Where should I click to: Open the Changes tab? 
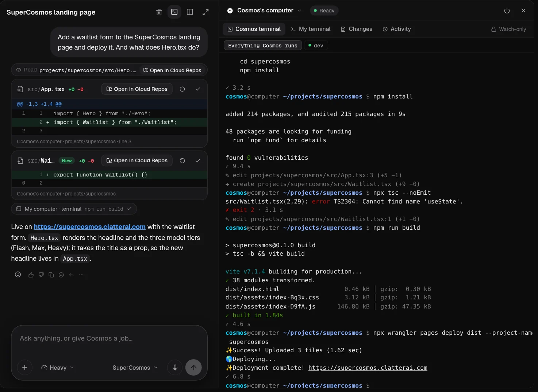[x=356, y=29]
